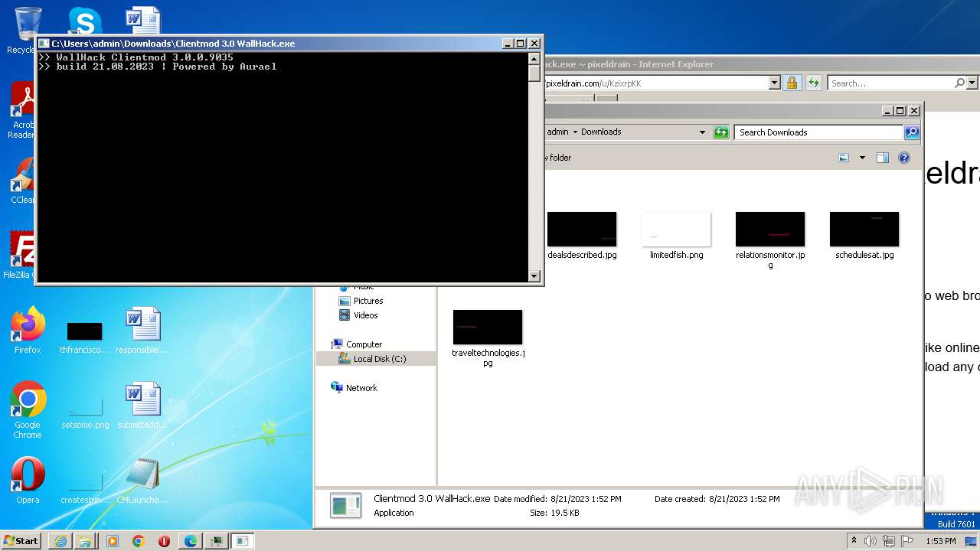This screenshot has width=980, height=551.
Task: Click the IE Search box
Action: (890, 83)
